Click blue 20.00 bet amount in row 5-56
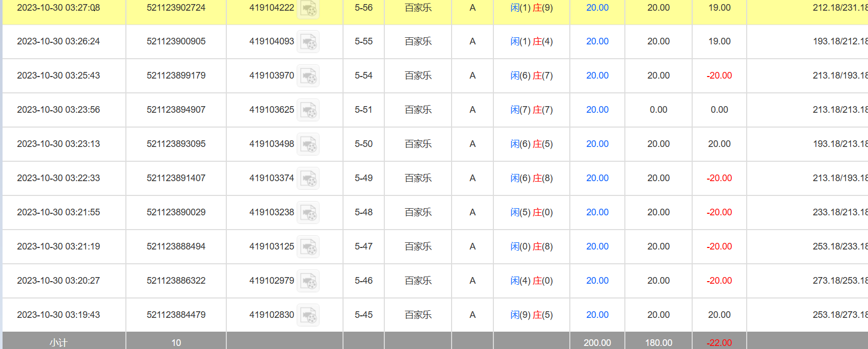 597,8
